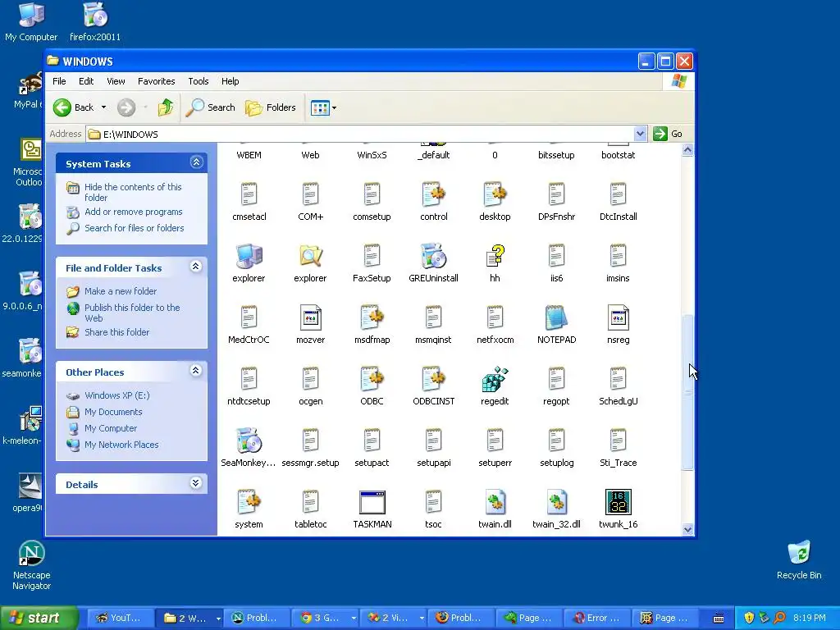Select the NOTEPAD file icon
840x630 pixels.
(557, 317)
